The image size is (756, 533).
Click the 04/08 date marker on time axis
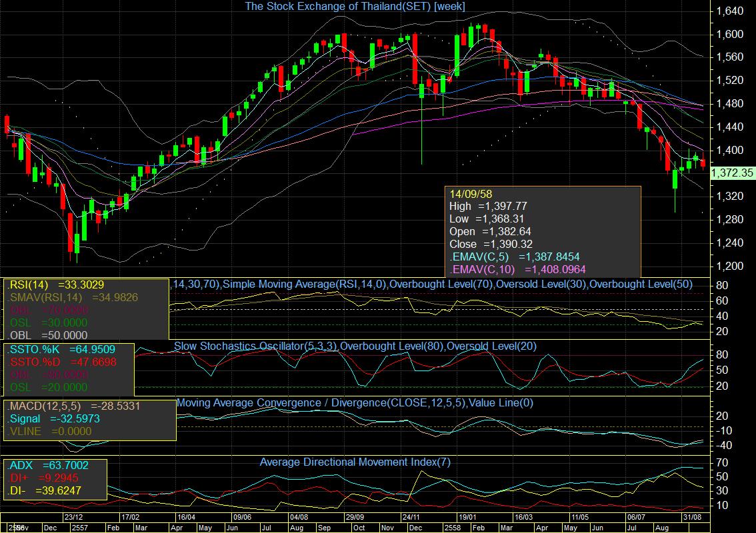pyautogui.click(x=299, y=517)
